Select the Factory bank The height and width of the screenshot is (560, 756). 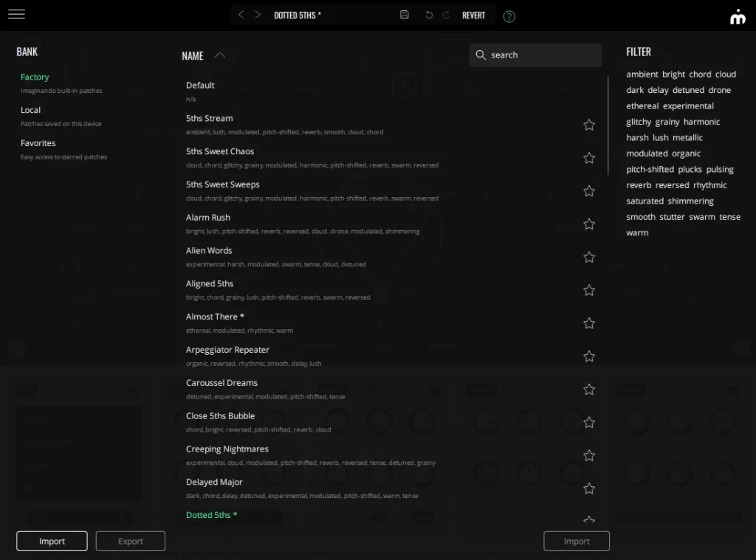(x=35, y=77)
